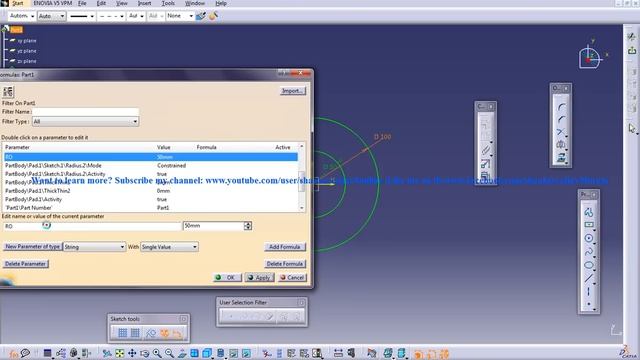Screen dimensions: 640x360
Task: Select the Pan tool in view toolbar
Action: 132,353
